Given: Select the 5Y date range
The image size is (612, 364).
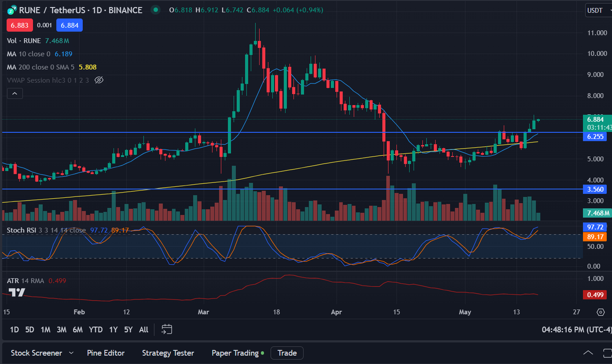Looking at the screenshot, I should tap(128, 330).
